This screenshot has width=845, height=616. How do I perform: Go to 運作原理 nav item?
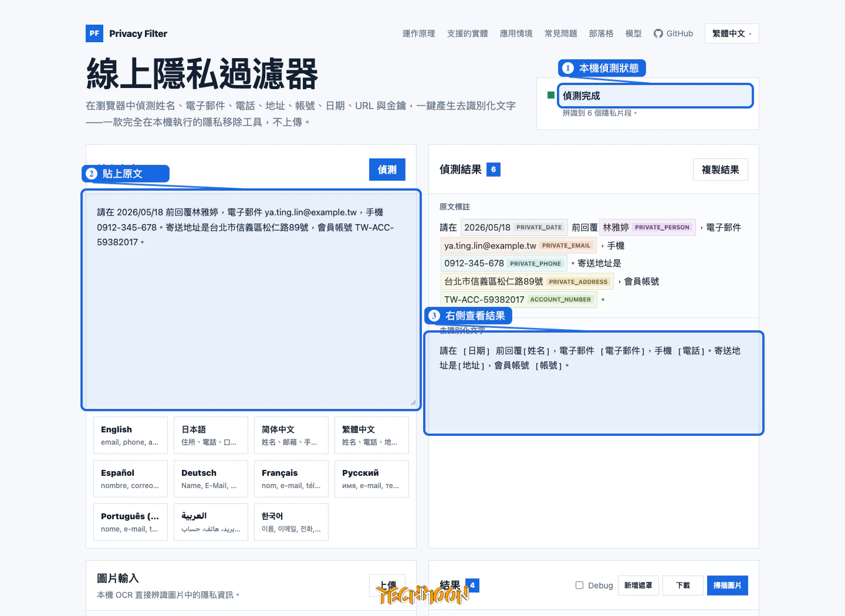[x=419, y=33]
